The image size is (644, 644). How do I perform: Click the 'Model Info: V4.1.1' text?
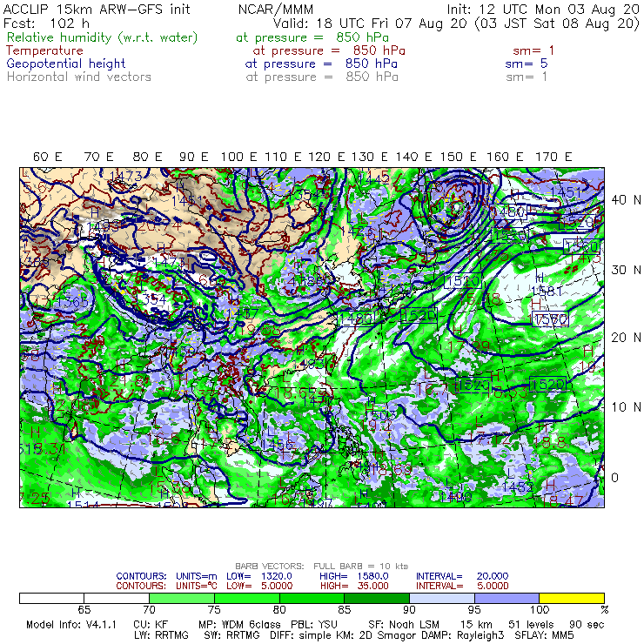point(71,625)
